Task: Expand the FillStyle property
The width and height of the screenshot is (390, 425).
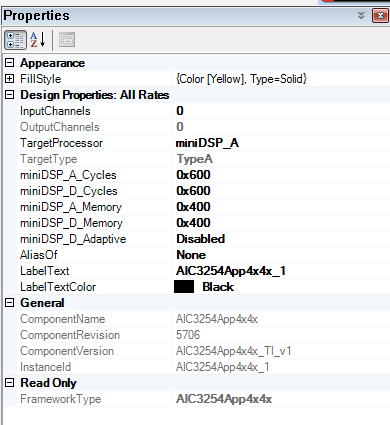Action: coord(10,79)
